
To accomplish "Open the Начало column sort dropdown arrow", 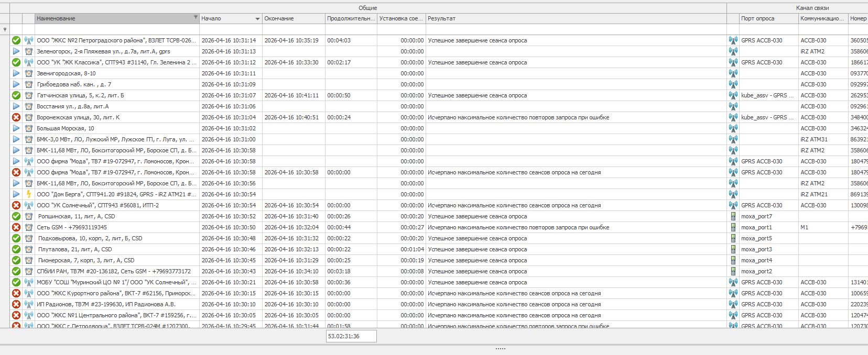I will pos(257,19).
